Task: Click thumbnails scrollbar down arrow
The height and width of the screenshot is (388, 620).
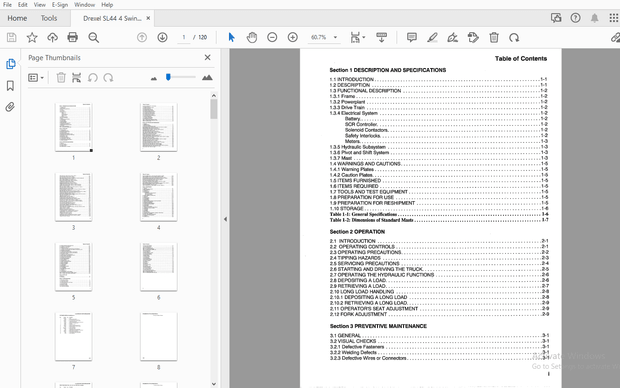Action: 214,384
